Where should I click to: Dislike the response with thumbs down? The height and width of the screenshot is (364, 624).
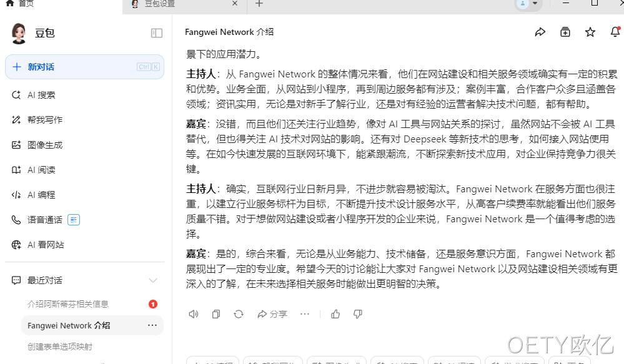358,314
